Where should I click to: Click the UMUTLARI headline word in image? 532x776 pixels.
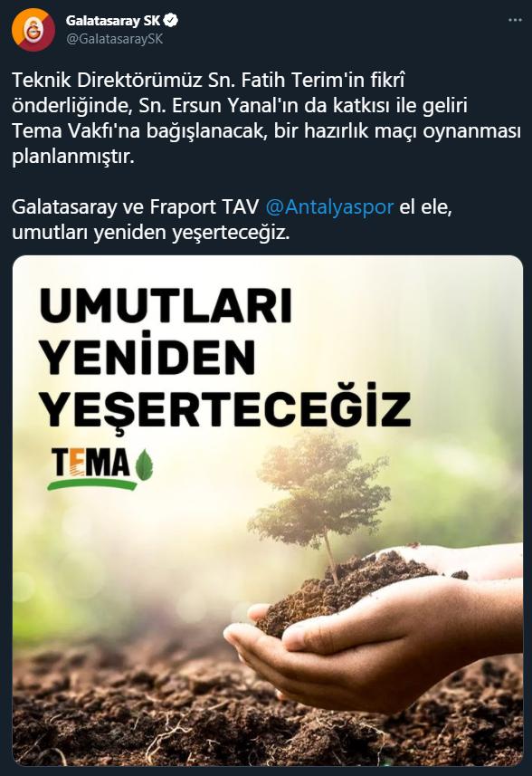click(x=166, y=305)
